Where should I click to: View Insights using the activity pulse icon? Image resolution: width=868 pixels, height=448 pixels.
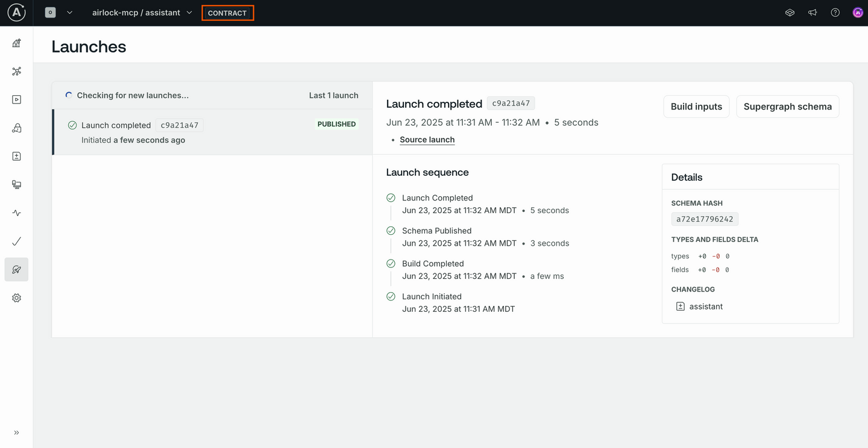click(x=16, y=213)
